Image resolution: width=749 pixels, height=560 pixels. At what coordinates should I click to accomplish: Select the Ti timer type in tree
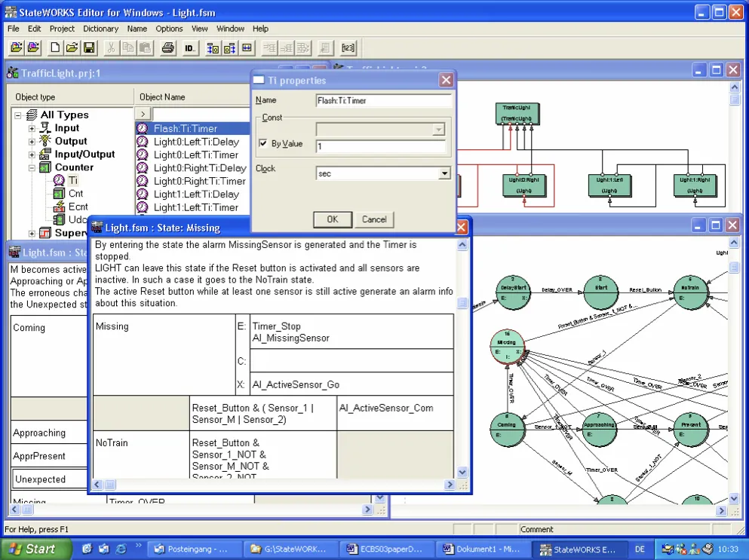72,181
